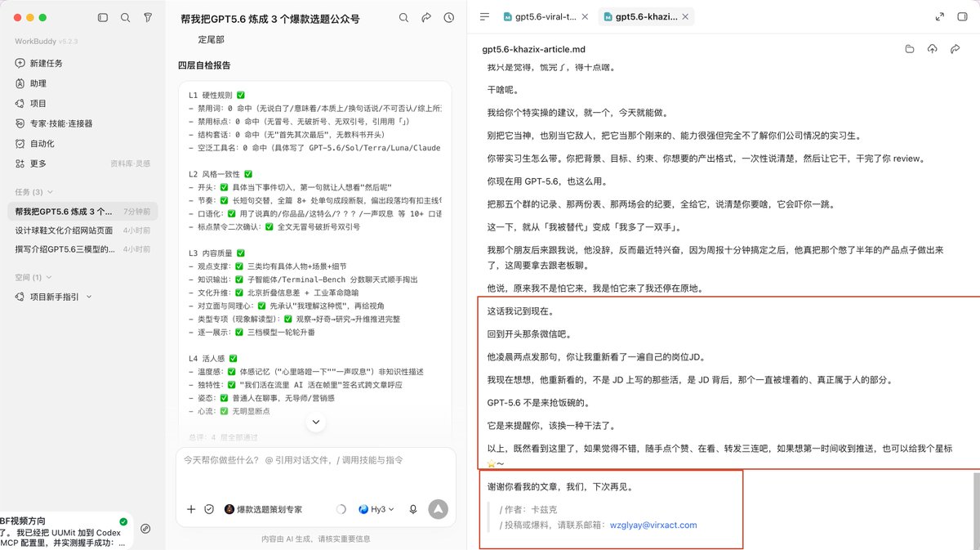Open the Hy3 model dropdown
Screen dimensions: 980x550
coord(376,509)
